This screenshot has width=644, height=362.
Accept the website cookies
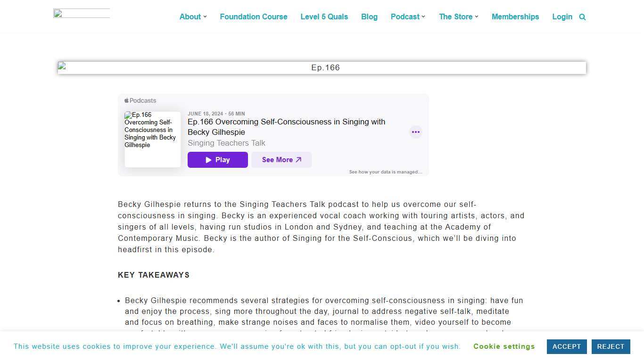(566, 346)
